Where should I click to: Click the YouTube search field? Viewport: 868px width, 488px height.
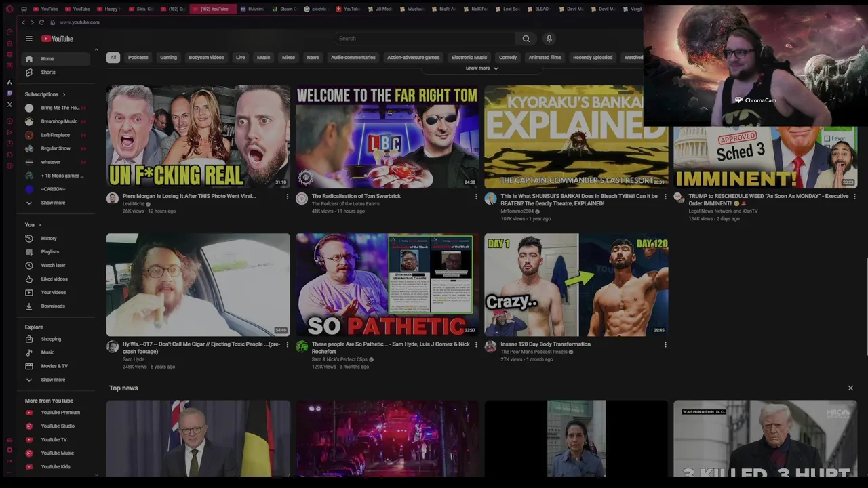pyautogui.click(x=425, y=39)
